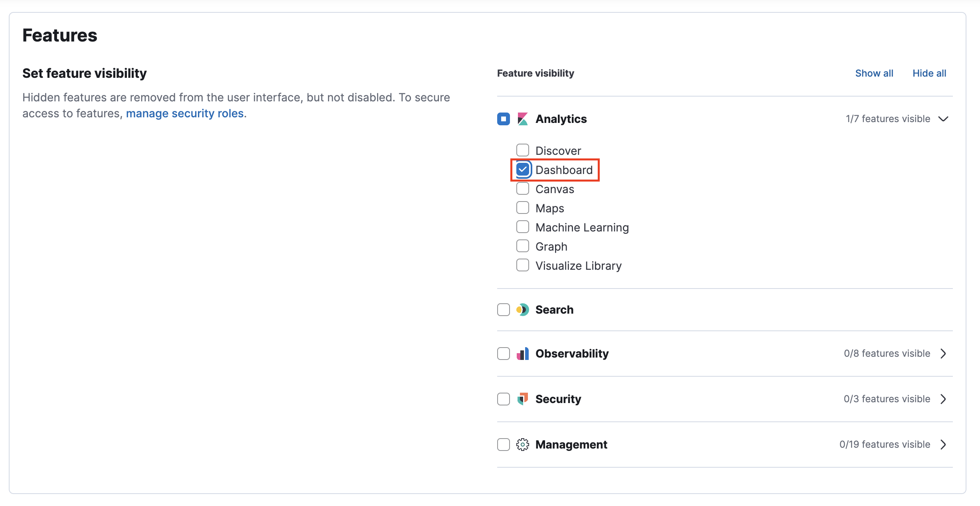Viewport: 980px width, 506px height.
Task: Enable the Discover feature
Action: pyautogui.click(x=522, y=150)
